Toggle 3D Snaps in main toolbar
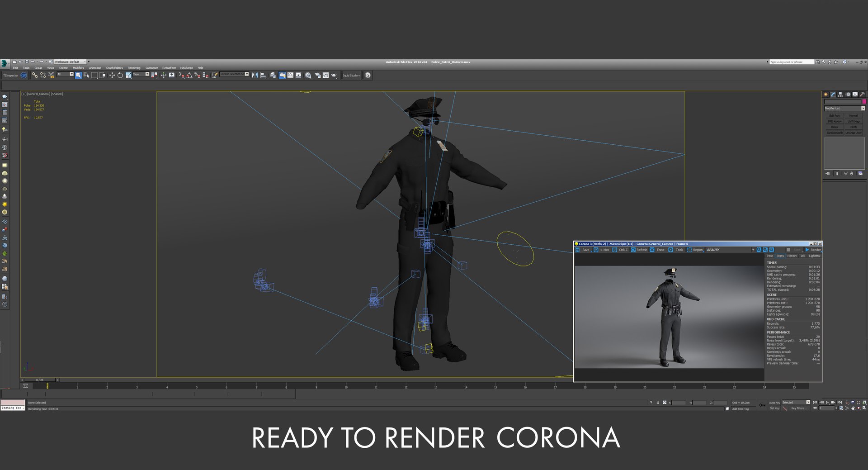 pyautogui.click(x=181, y=75)
